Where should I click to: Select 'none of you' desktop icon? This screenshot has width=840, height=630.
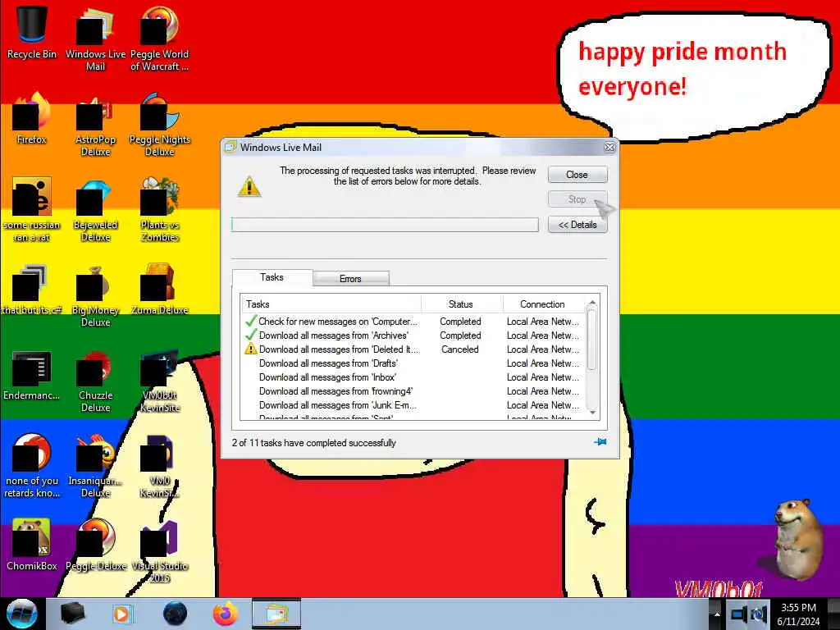(x=32, y=465)
